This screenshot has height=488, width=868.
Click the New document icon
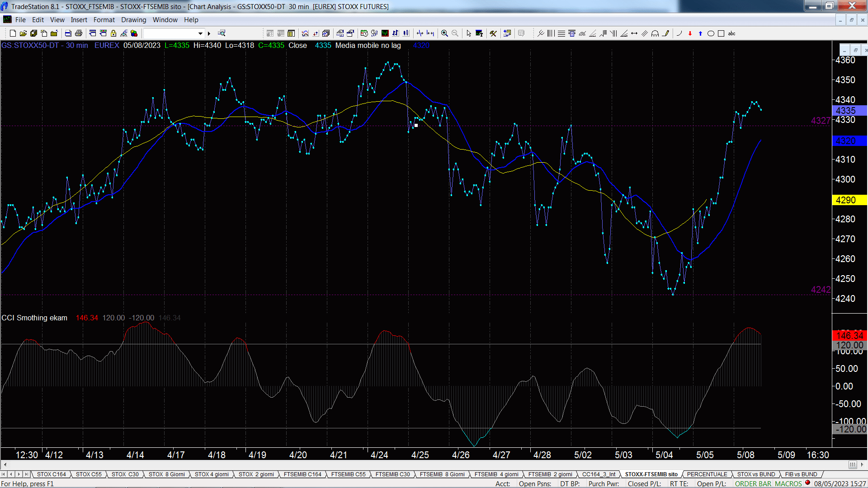[13, 33]
